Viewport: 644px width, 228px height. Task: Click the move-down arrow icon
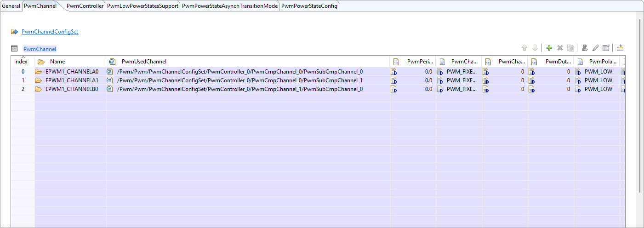click(535, 48)
